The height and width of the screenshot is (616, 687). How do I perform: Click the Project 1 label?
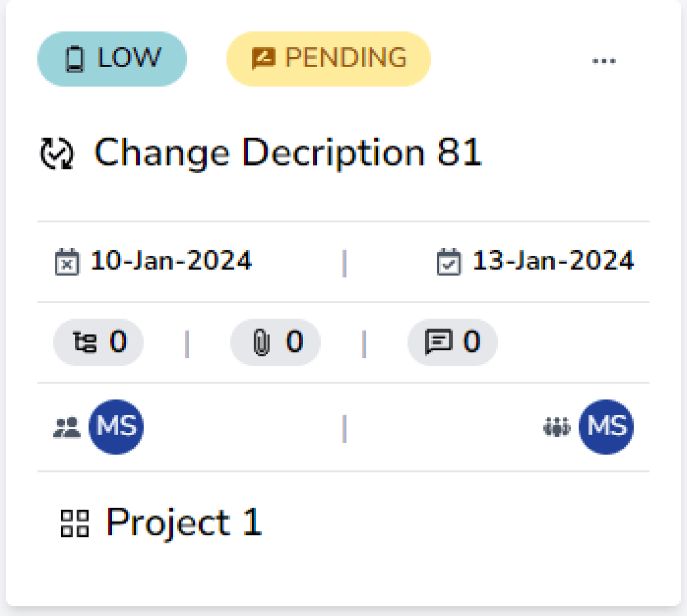184,522
